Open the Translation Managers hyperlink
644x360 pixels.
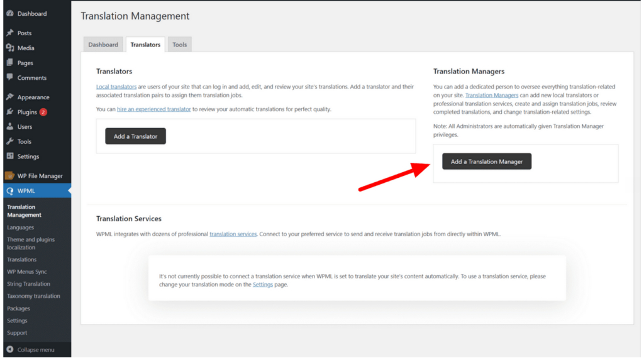[x=492, y=95]
